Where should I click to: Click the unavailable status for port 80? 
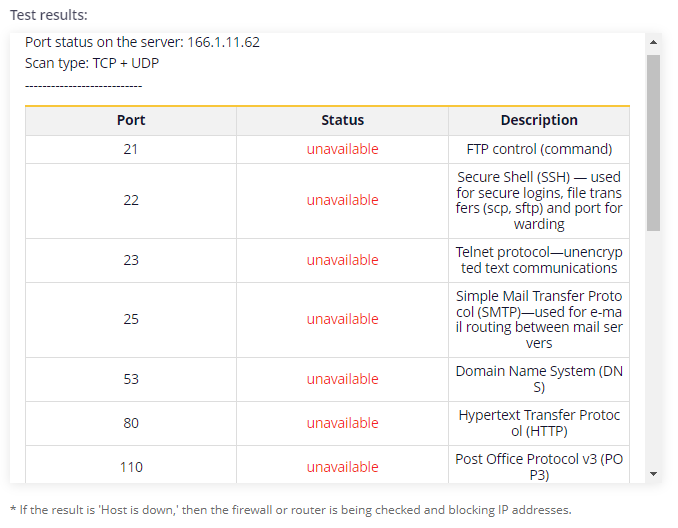[x=342, y=423]
